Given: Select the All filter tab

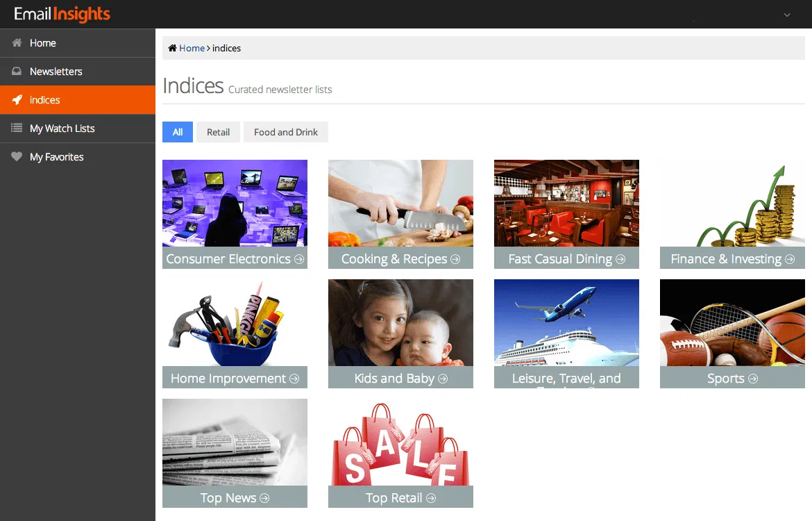Looking at the screenshot, I should pyautogui.click(x=178, y=132).
